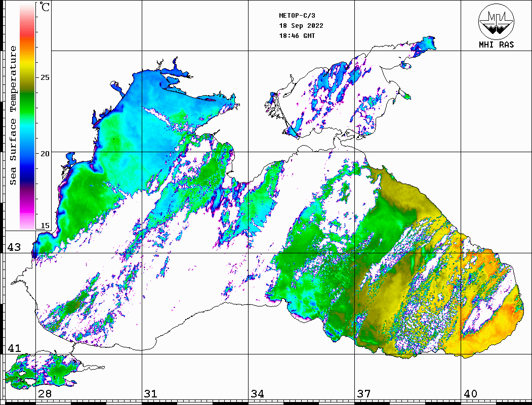Click the latitude label 41
Image resolution: width=532 pixels, height=405 pixels.
(x=14, y=348)
